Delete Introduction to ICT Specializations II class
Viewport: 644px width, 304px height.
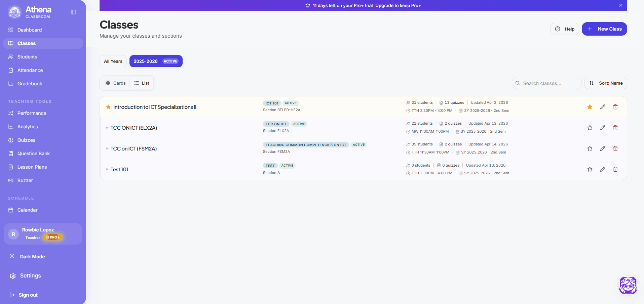coord(615,107)
